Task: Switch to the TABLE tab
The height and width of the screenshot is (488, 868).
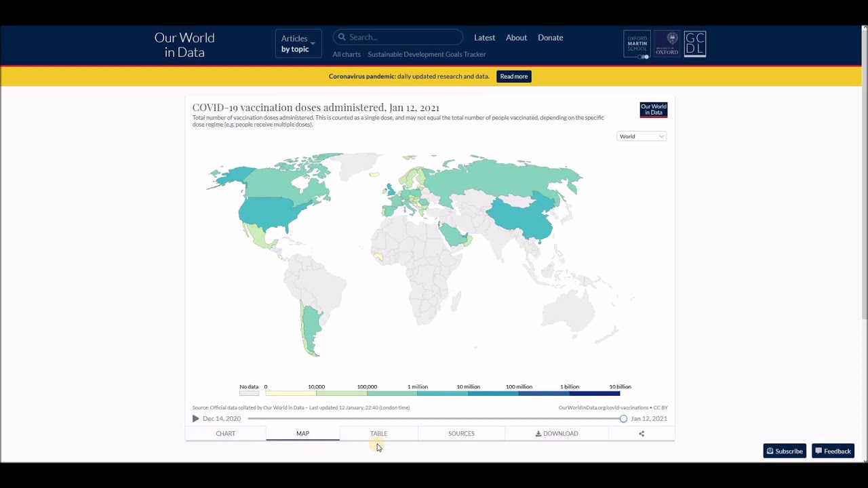Action: tap(378, 434)
